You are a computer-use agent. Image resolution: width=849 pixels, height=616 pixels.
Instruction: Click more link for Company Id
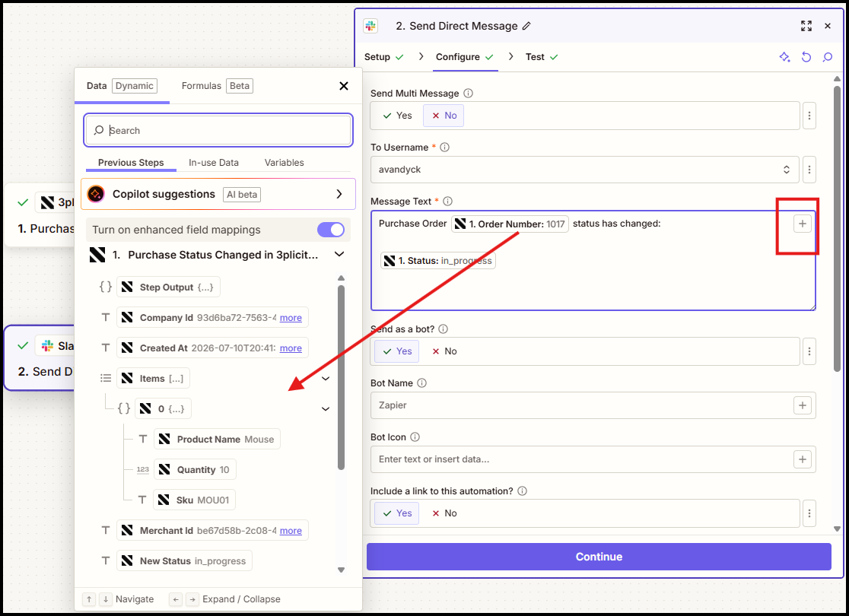[x=291, y=318]
